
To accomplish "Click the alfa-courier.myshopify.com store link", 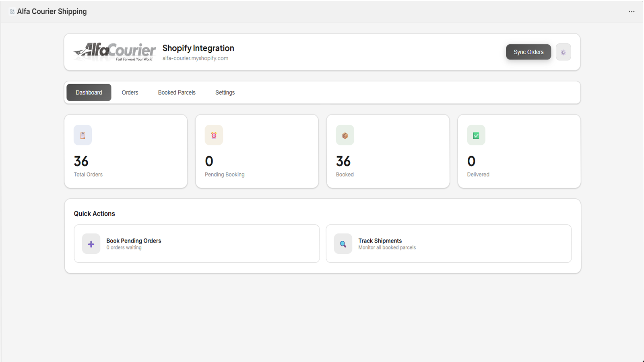I will 195,58.
